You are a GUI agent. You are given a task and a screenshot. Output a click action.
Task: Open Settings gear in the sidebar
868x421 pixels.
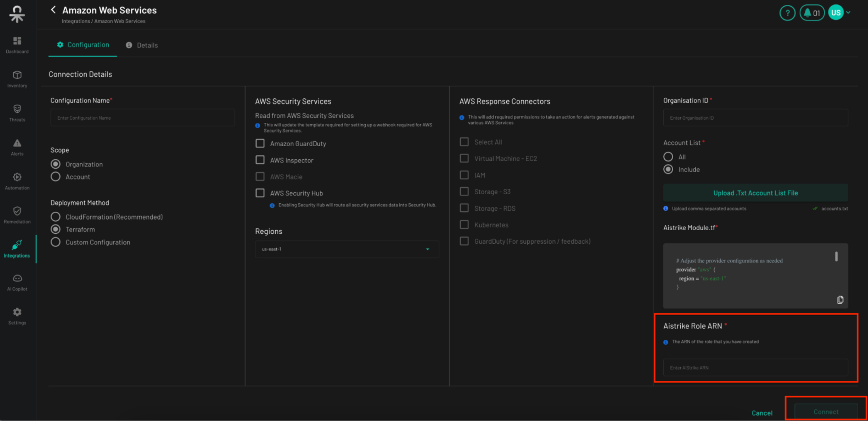(17, 317)
